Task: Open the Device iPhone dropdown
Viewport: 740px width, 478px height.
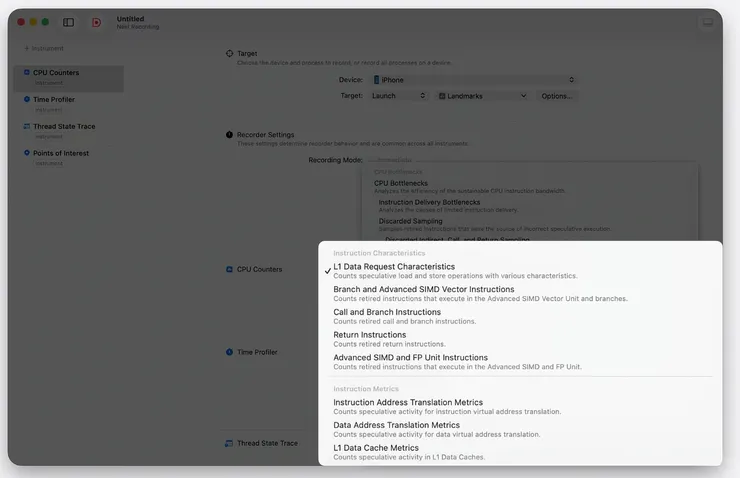Action: [474, 80]
